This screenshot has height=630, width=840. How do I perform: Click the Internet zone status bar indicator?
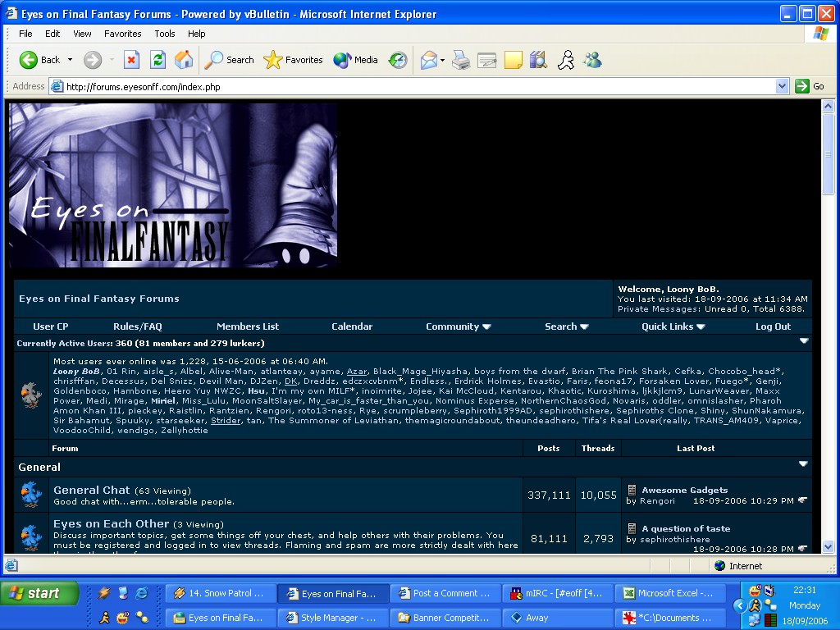738,566
